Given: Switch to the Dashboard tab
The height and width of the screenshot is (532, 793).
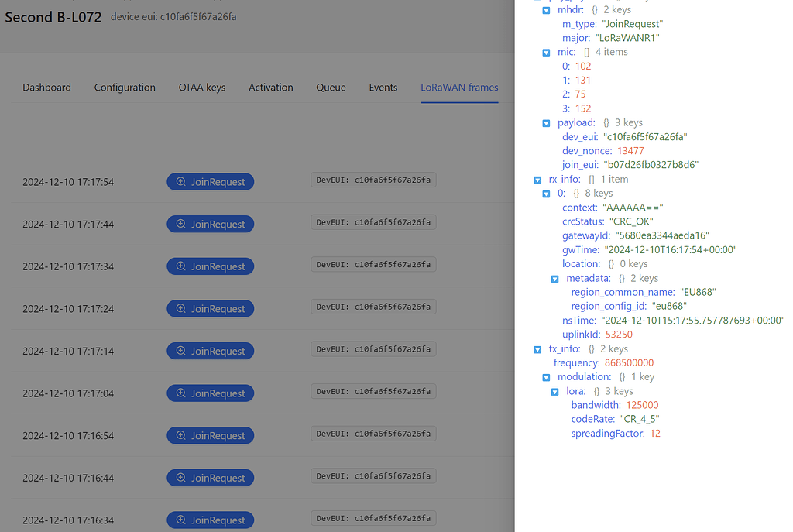Looking at the screenshot, I should pyautogui.click(x=46, y=88).
